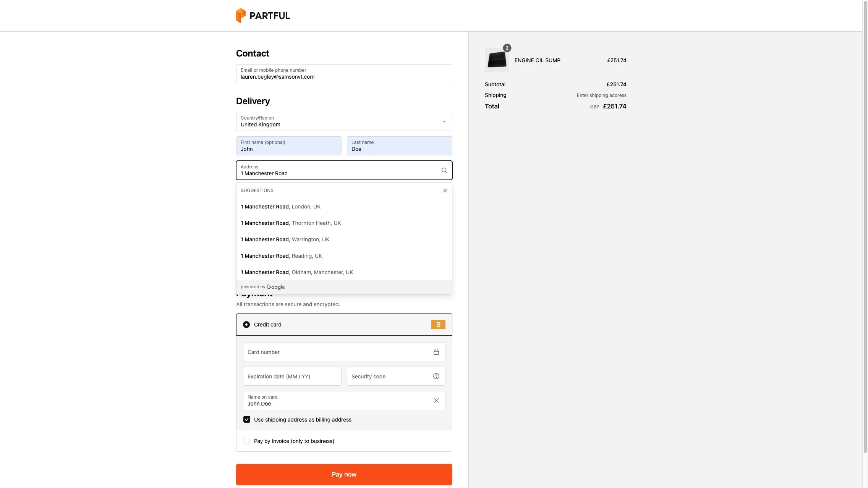Viewport: 868px width, 488px height.
Task: Open the Country/Region dropdown
Action: [x=344, y=121]
